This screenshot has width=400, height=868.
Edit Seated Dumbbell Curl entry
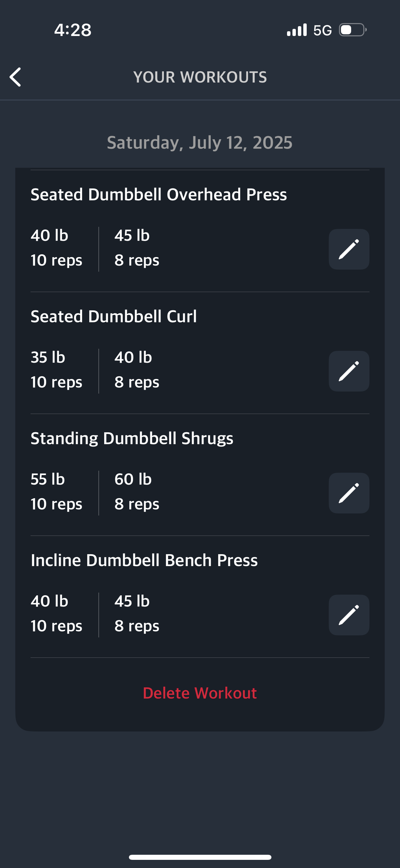click(x=349, y=371)
